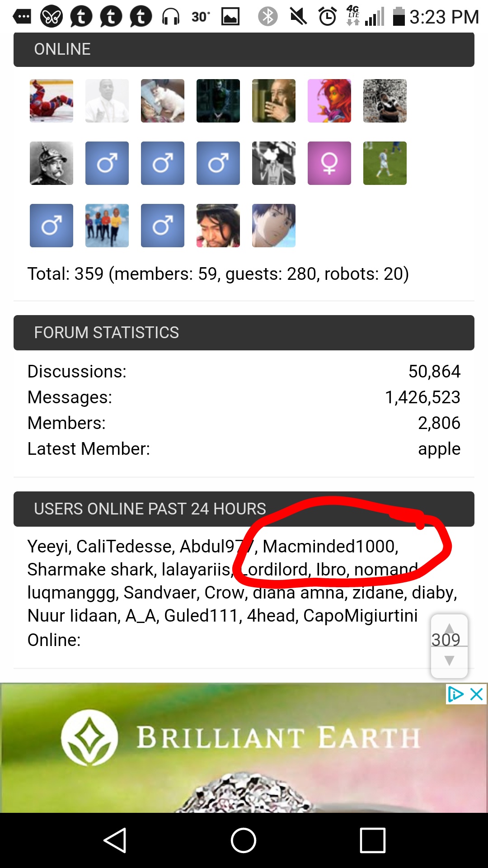488x868 pixels.
Task: Close the Brilliant Earth ad
Action: (477, 694)
